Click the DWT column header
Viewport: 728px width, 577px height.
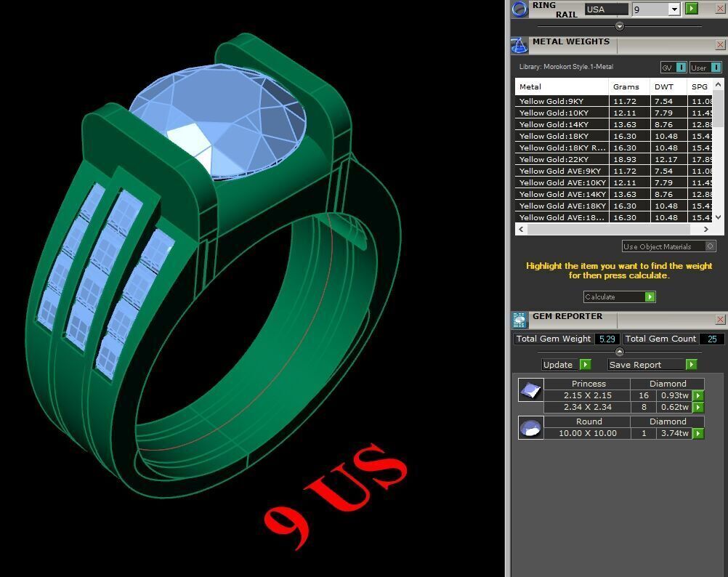pos(668,86)
